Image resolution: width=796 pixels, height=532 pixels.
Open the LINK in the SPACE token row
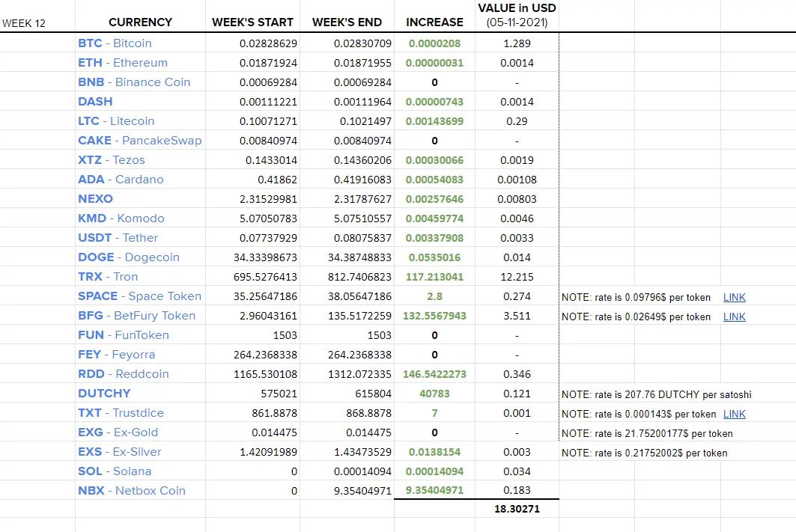[734, 297]
